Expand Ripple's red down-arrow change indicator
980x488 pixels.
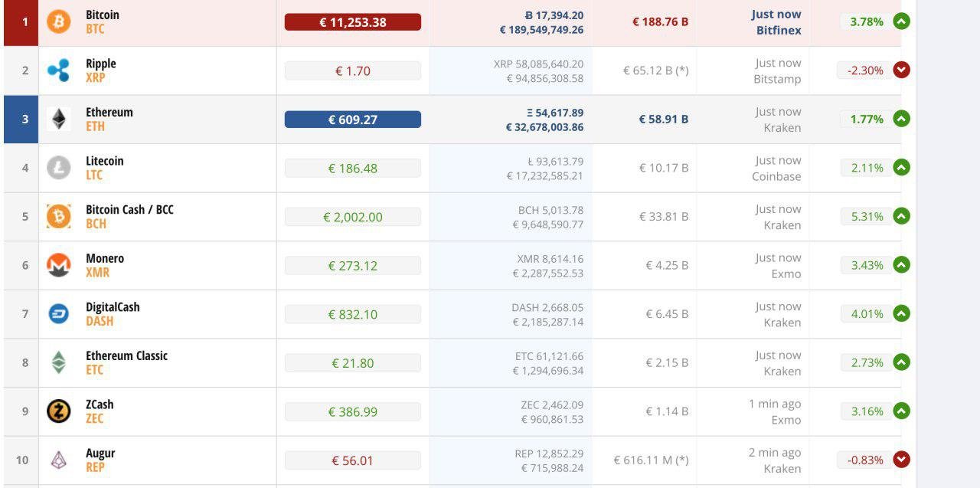click(902, 70)
